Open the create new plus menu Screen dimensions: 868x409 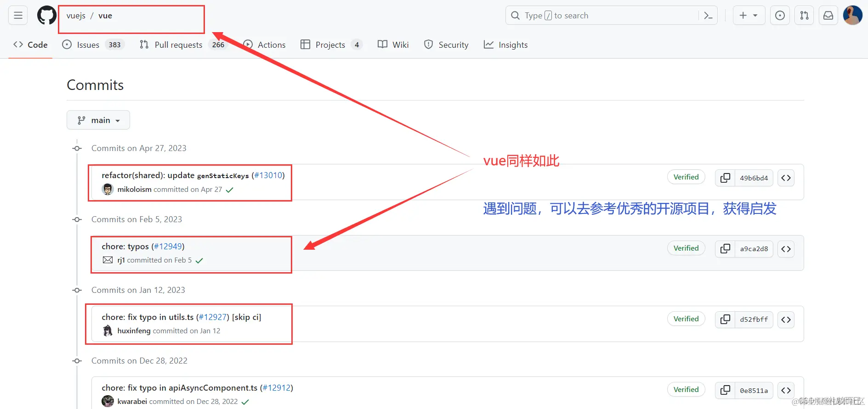(749, 16)
